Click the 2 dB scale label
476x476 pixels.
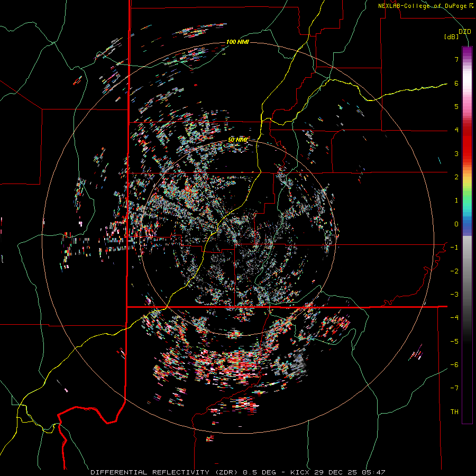point(456,177)
